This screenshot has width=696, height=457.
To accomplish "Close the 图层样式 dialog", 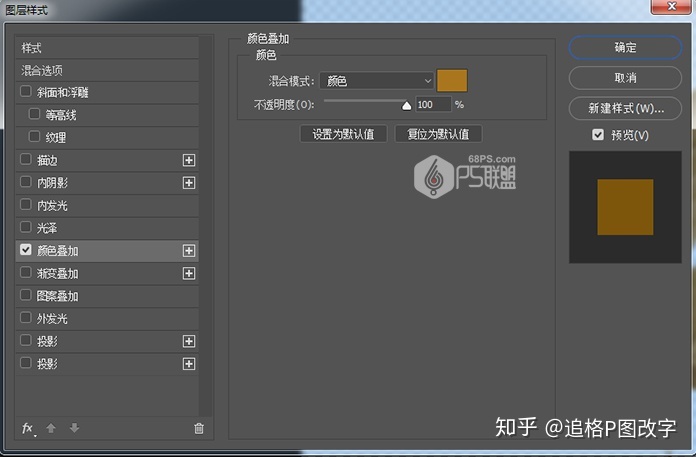I will pos(672,6).
